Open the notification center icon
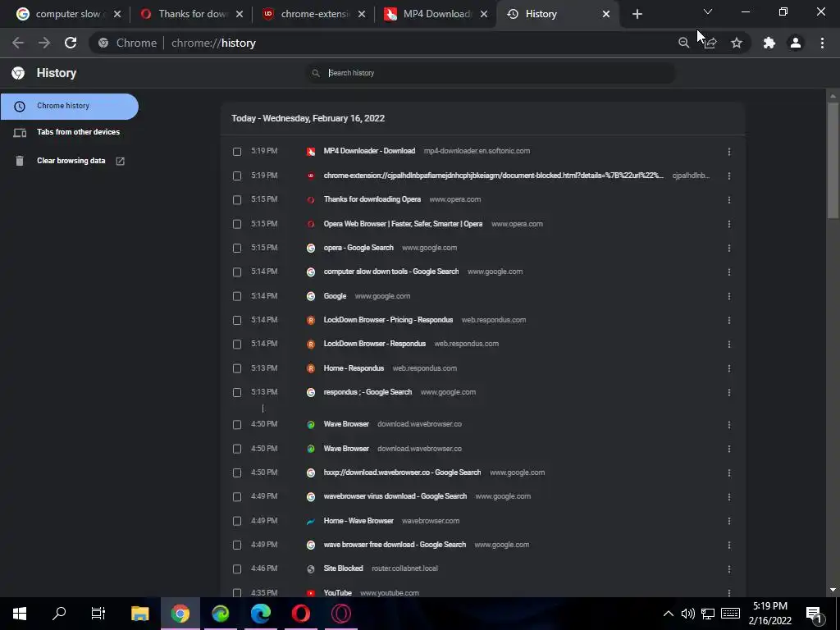Viewport: 840px width, 630px height. click(813, 614)
